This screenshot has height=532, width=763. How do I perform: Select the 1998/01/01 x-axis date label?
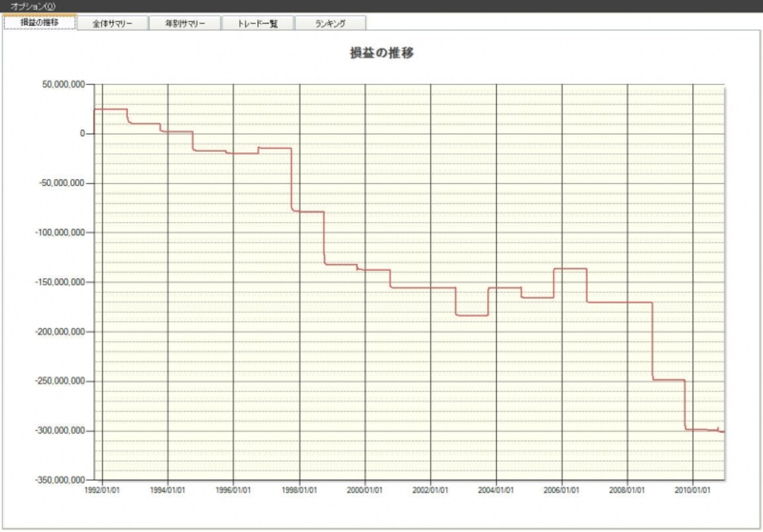[299, 491]
